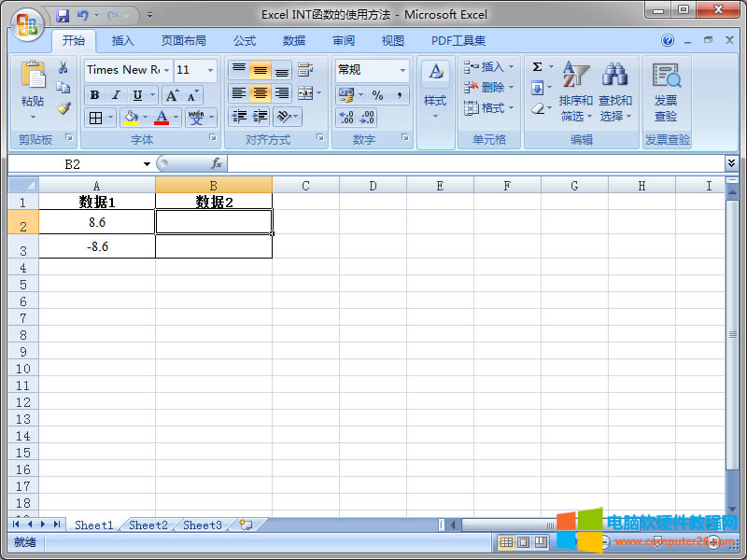747x560 pixels.
Task: Switch to the 公式 ribbon tab
Action: point(244,40)
